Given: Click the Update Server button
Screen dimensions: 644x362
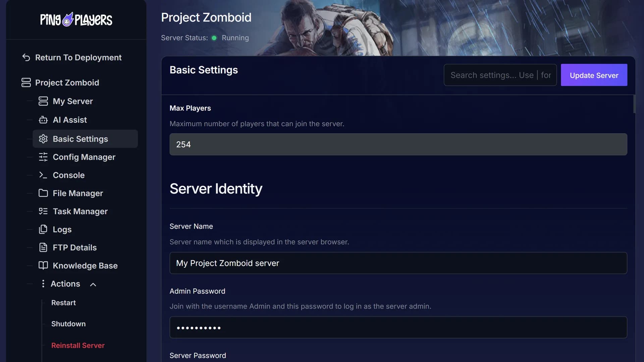Looking at the screenshot, I should click(594, 75).
